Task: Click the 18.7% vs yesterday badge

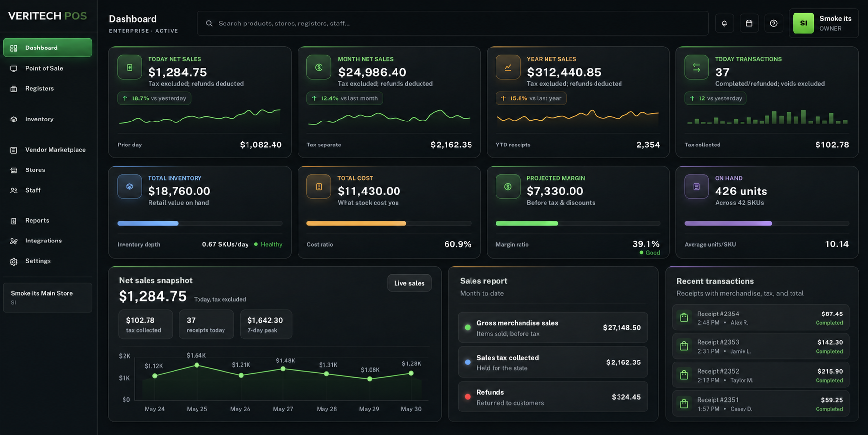Action: (154, 98)
